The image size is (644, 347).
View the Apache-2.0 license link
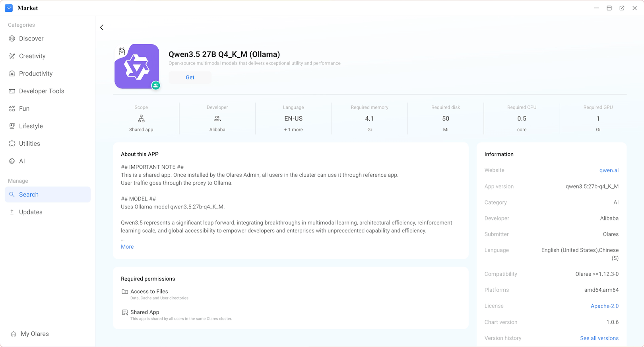point(604,306)
